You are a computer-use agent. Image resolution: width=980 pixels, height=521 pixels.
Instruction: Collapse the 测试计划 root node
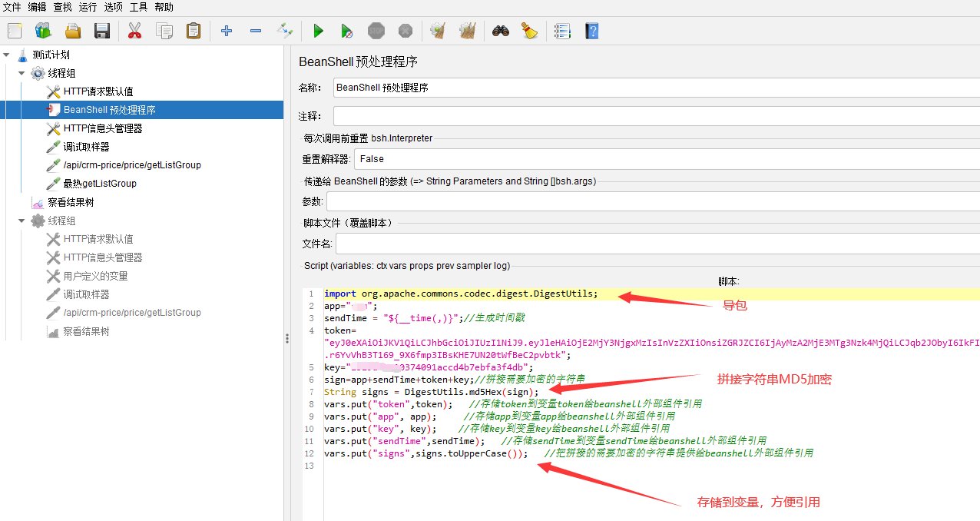click(6, 55)
